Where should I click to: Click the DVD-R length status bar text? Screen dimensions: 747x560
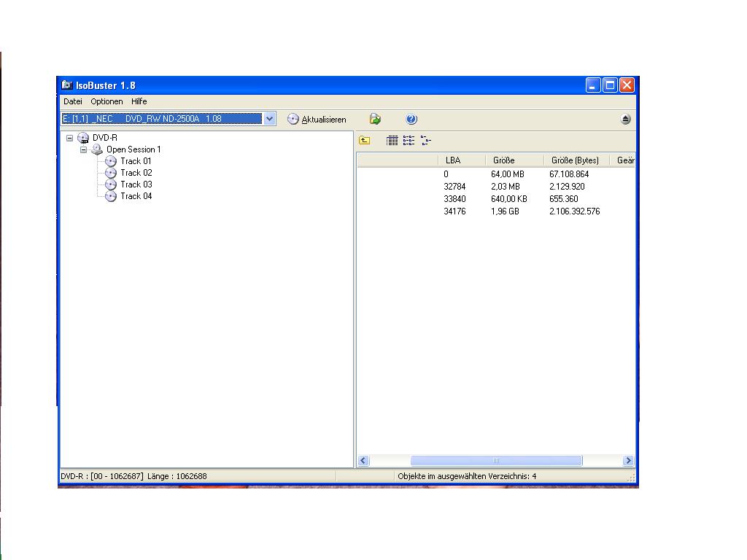[134, 476]
